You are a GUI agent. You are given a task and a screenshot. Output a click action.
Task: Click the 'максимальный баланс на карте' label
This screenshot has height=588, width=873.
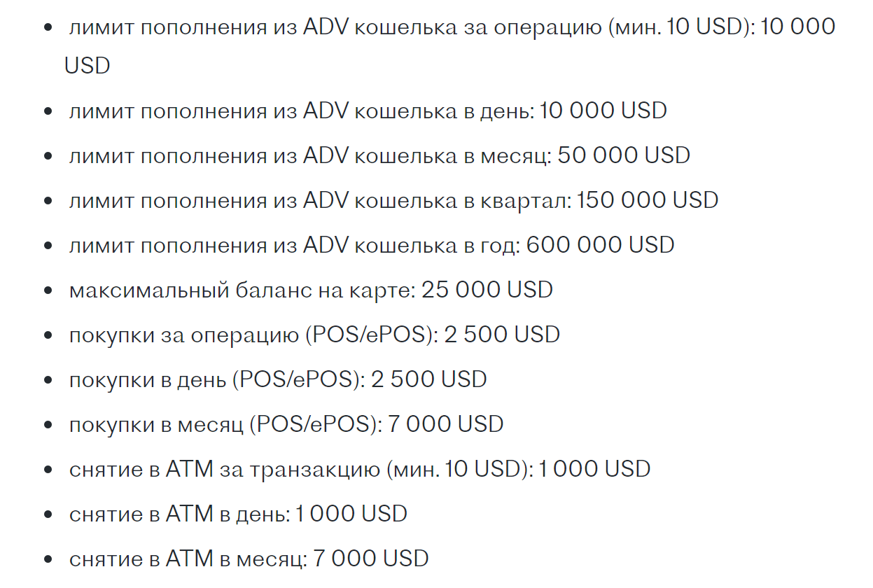(x=242, y=290)
